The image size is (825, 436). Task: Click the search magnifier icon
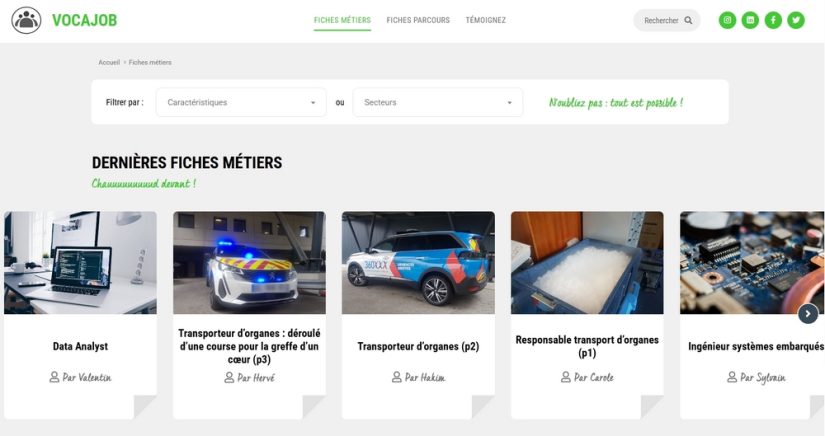688,20
